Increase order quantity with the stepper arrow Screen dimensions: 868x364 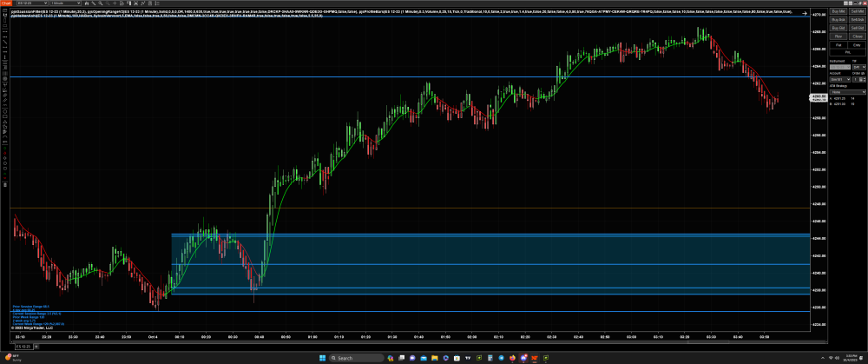(864, 78)
